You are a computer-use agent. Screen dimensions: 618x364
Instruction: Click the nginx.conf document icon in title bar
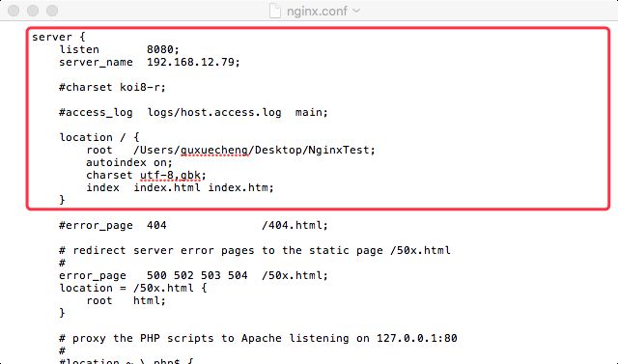tap(274, 11)
